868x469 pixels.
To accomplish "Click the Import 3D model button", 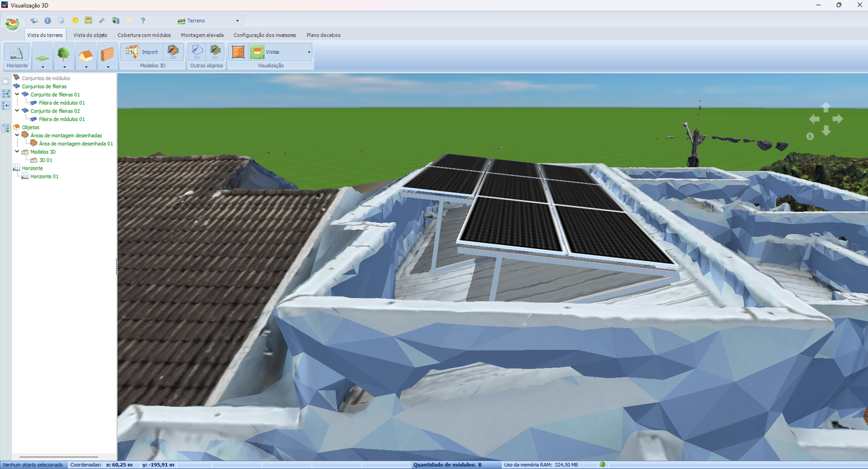I will click(142, 52).
